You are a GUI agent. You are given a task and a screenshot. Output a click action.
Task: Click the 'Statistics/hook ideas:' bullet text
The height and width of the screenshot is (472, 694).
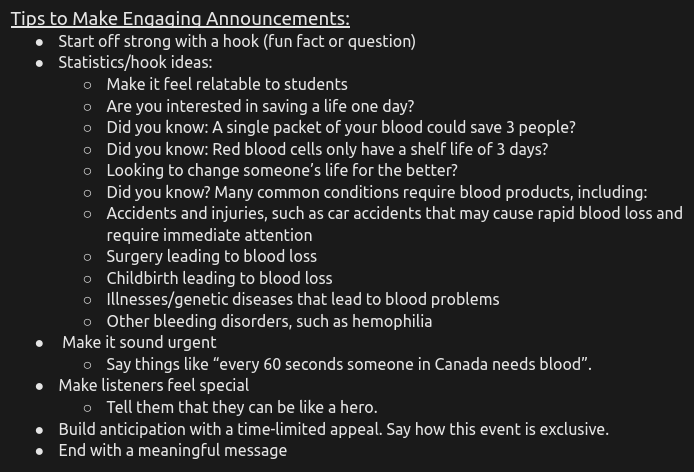point(135,62)
